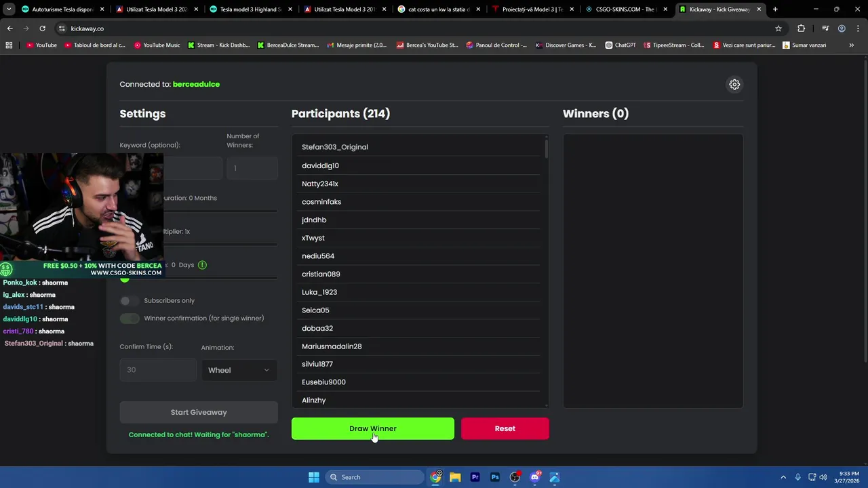This screenshot has height=488, width=868.
Task: Toggle the Subscribers only switch
Action: point(130,301)
